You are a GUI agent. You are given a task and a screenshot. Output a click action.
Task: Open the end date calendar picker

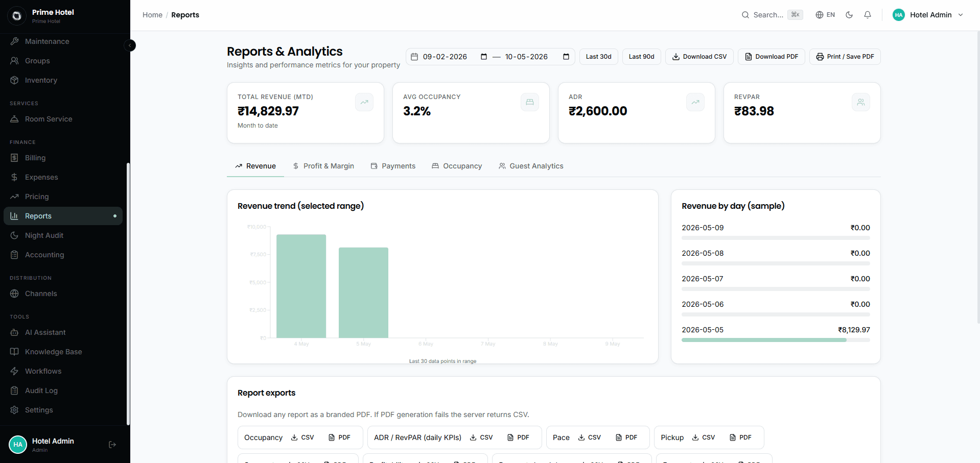click(x=566, y=57)
